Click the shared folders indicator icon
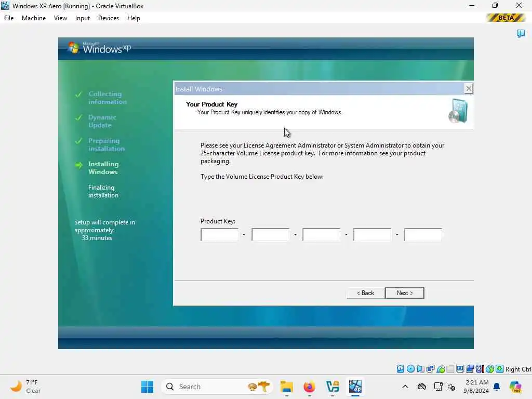Viewport: 532px width, 399px height. 450,369
